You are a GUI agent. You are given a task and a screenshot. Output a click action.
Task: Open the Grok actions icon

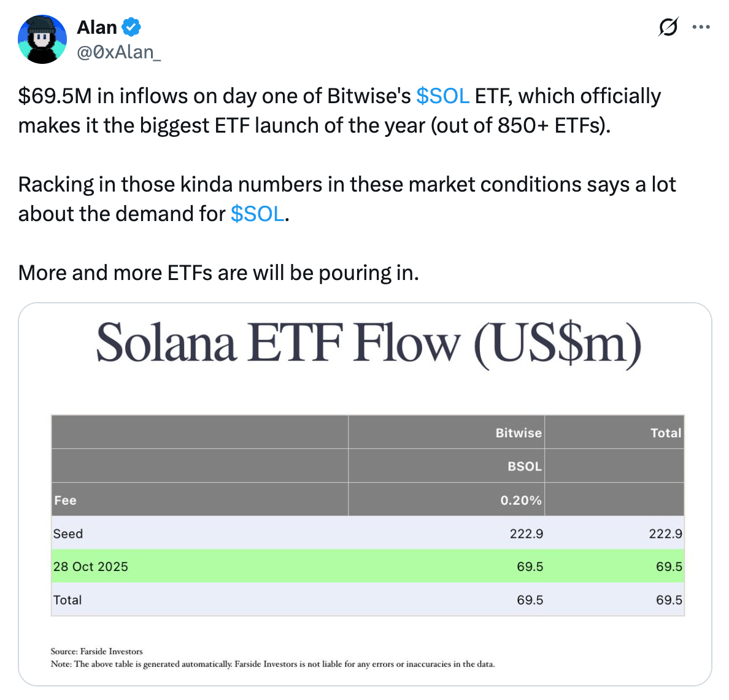coord(669,26)
